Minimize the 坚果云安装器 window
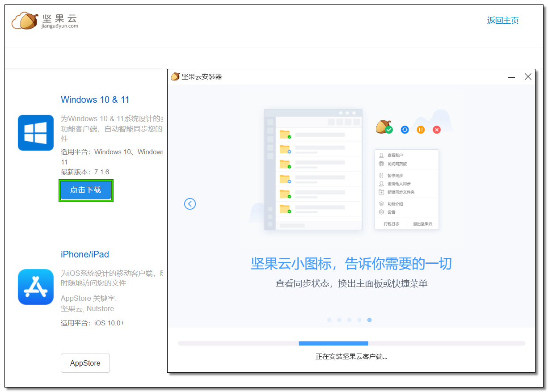This screenshot has width=548, height=392. (511, 77)
